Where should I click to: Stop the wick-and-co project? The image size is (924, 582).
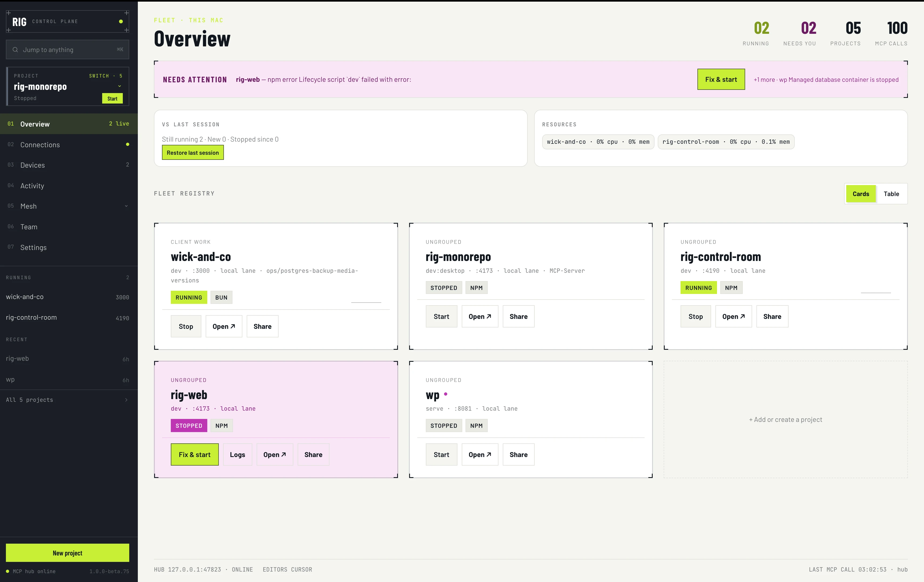pos(186,326)
